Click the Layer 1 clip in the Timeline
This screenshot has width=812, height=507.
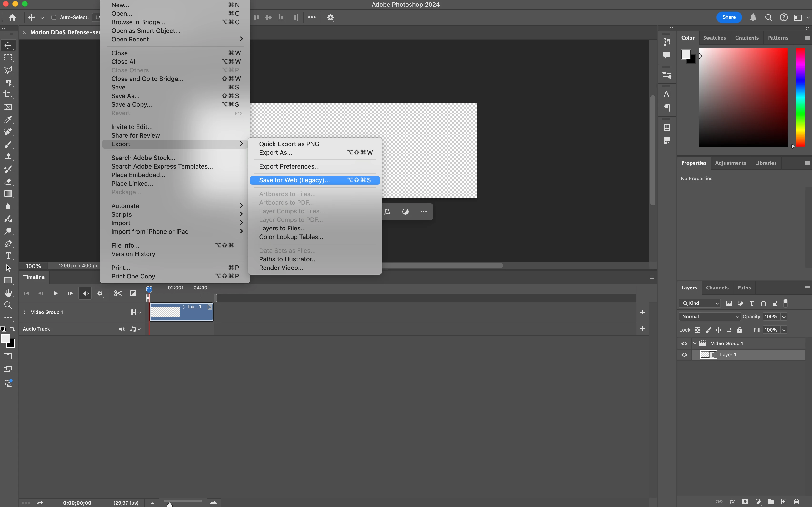181,312
